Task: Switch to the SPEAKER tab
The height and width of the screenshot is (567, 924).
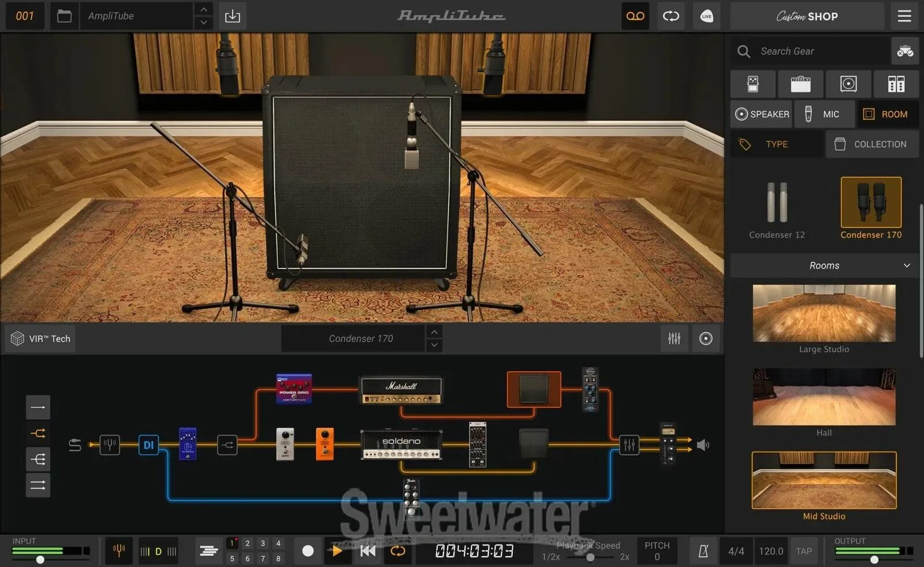Action: (762, 114)
